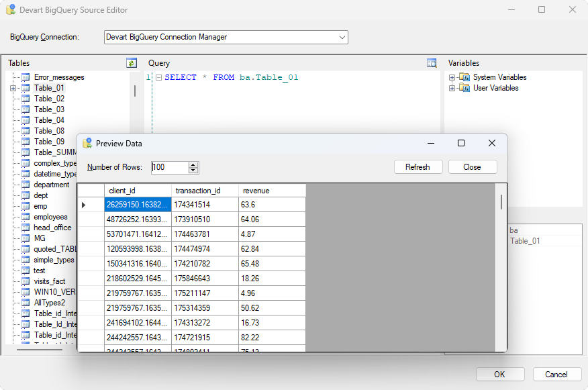Click the System Variables folder icon
Viewport: 588px width, 390px height.
pyautogui.click(x=464, y=77)
